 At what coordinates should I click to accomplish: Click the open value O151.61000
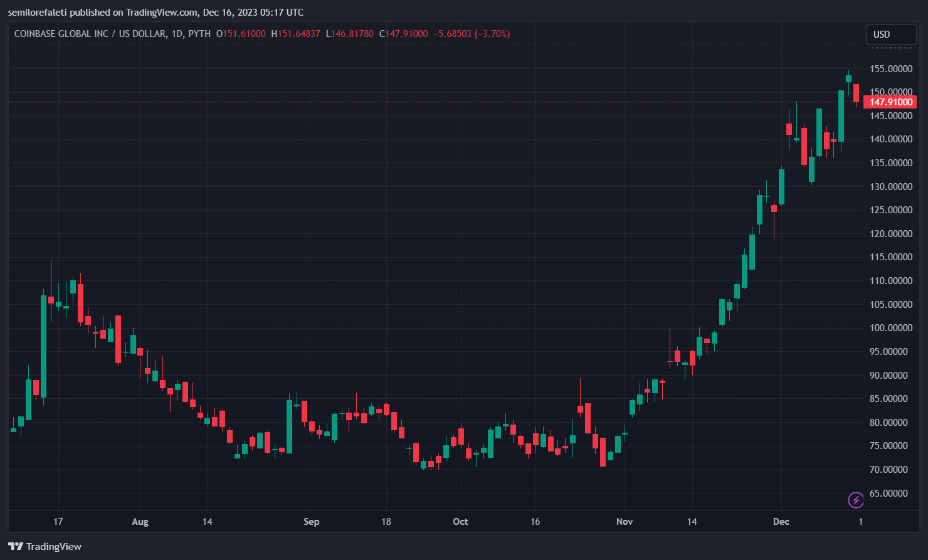point(241,34)
